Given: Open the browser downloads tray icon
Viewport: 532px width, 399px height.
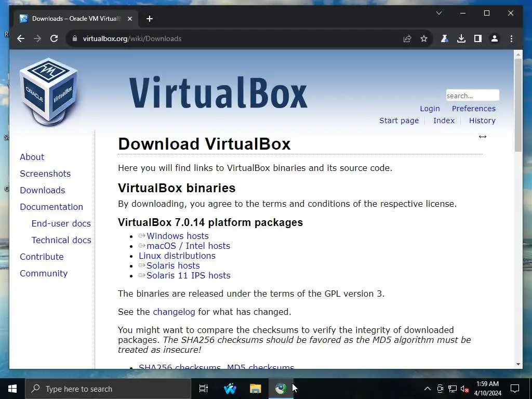Looking at the screenshot, I should [461, 38].
